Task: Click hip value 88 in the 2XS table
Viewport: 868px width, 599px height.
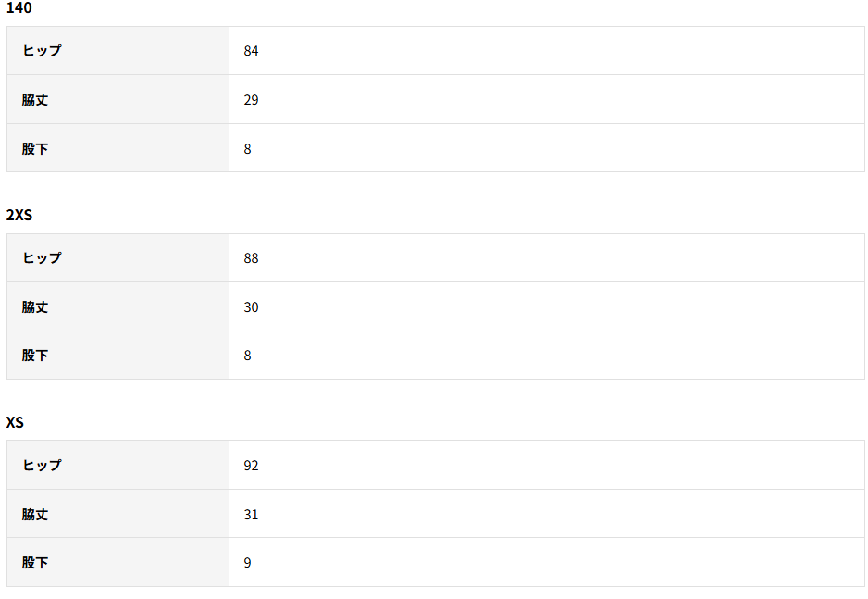Action: click(x=251, y=258)
